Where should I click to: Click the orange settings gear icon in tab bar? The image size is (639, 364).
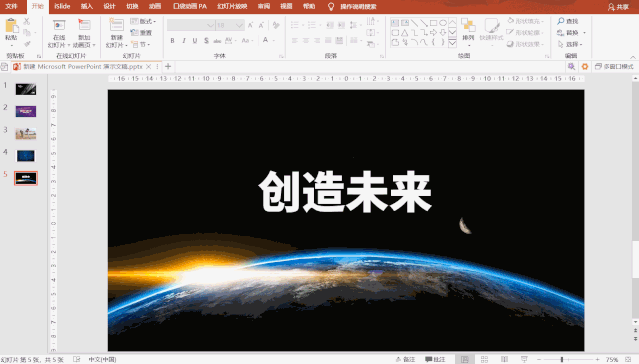(x=585, y=66)
